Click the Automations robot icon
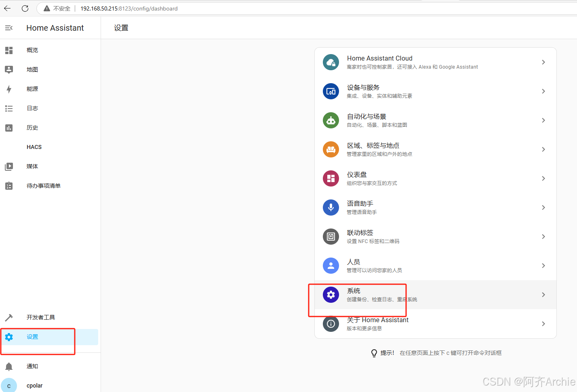 (331, 120)
